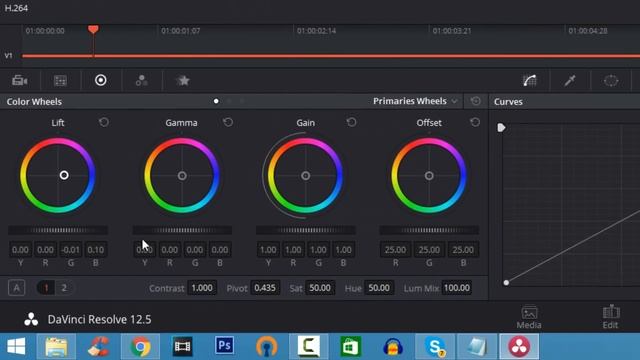
Task: Click the Gain master wheel slider
Action: (306, 230)
